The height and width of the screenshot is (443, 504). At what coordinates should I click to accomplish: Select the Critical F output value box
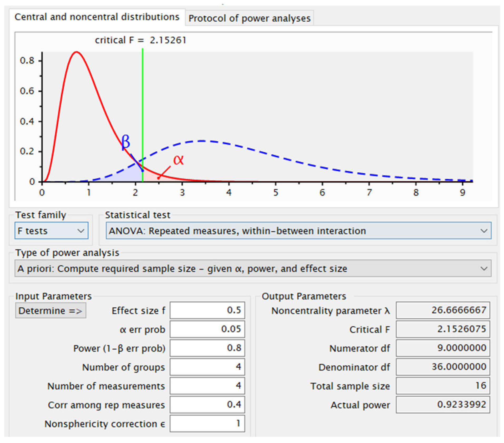pos(443,329)
